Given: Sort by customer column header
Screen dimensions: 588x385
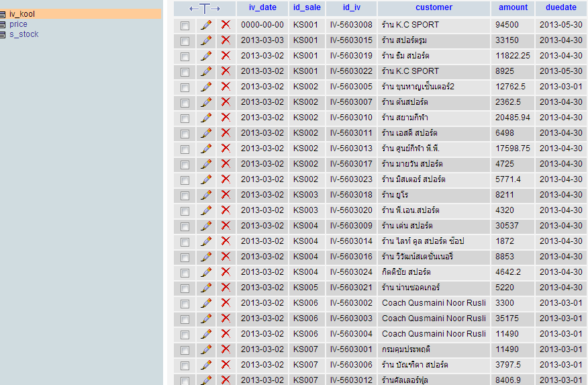Looking at the screenshot, I should point(434,7).
